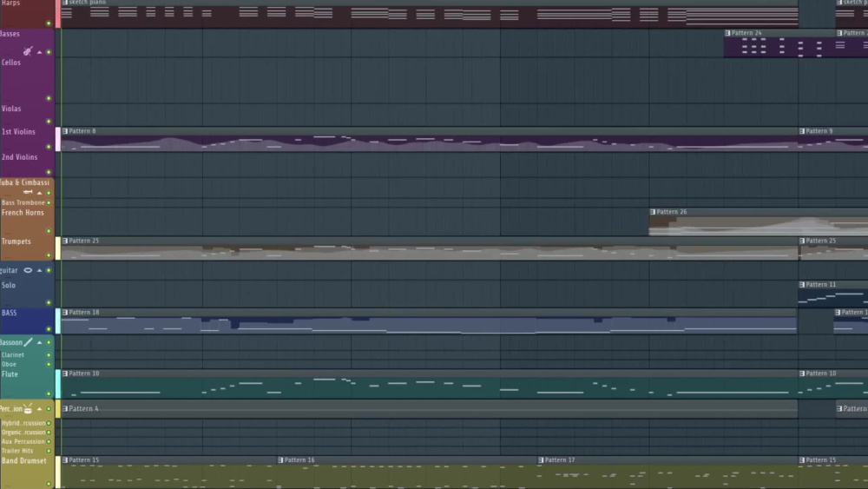The height and width of the screenshot is (489, 868).
Task: Mute the Trailer Hits track
Action: [49, 451]
